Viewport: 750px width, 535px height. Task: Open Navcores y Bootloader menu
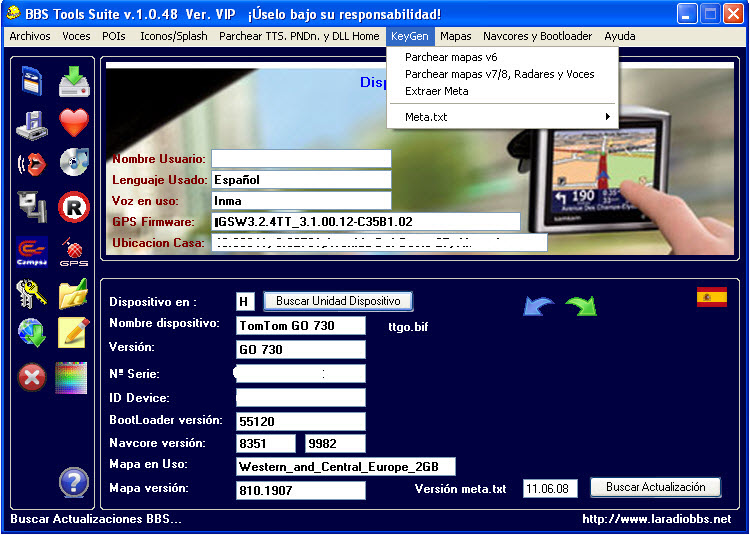click(x=538, y=36)
